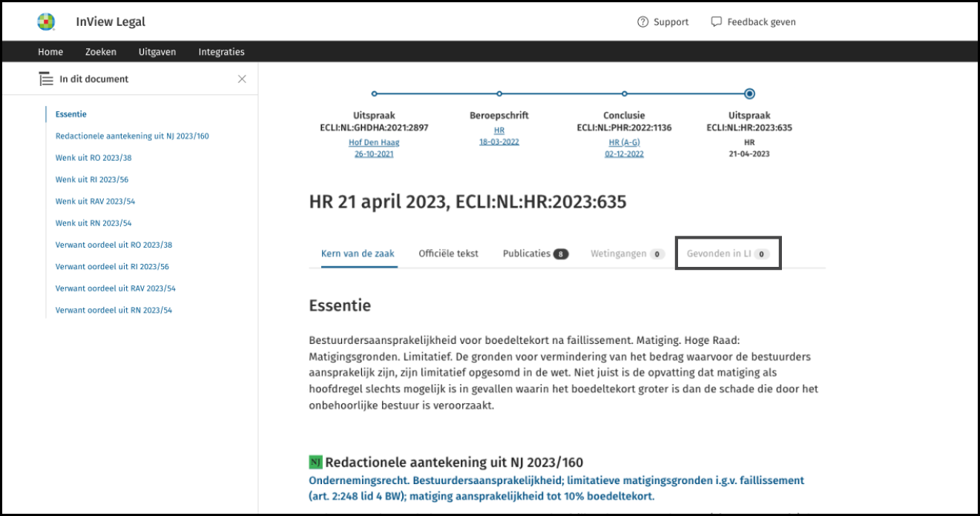The width and height of the screenshot is (980, 516).
Task: Click the 'In dit document' list icon
Action: pos(46,79)
